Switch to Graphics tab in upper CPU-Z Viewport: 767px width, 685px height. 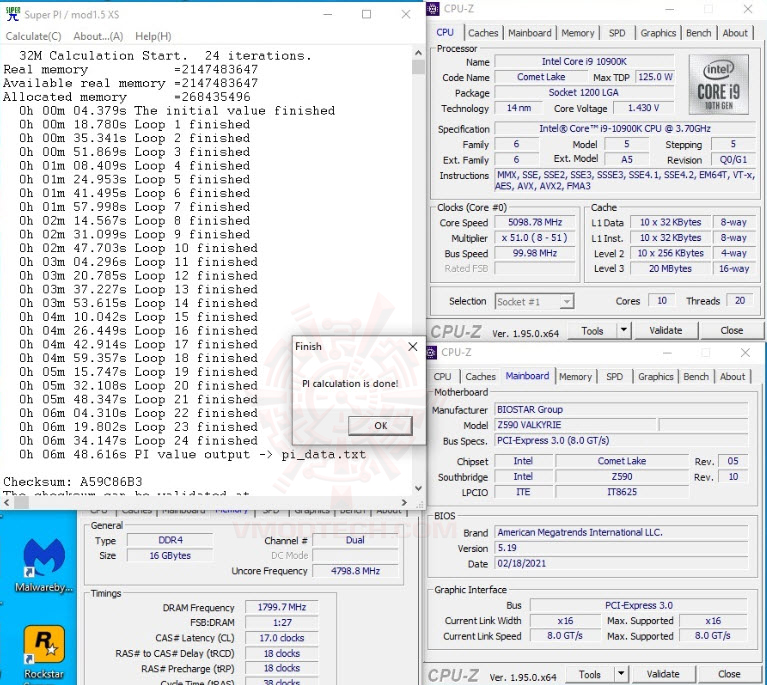point(658,33)
